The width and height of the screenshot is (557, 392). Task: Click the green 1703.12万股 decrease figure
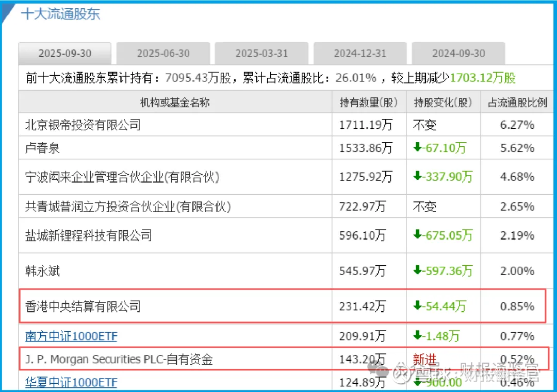(x=483, y=78)
